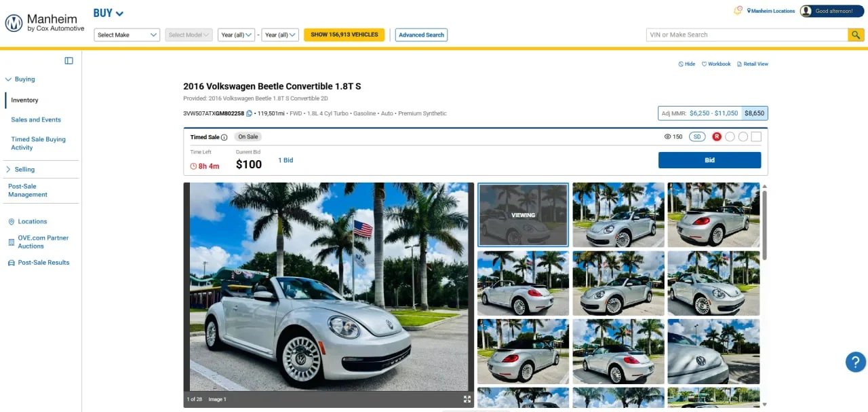Select first-row middle thumbnail, front-quarter view
The width and height of the screenshot is (868, 412).
618,214
